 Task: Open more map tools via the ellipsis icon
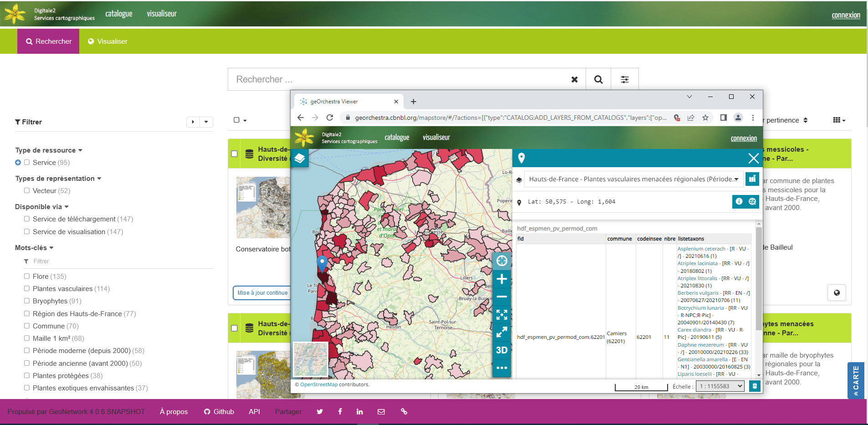[x=501, y=368]
